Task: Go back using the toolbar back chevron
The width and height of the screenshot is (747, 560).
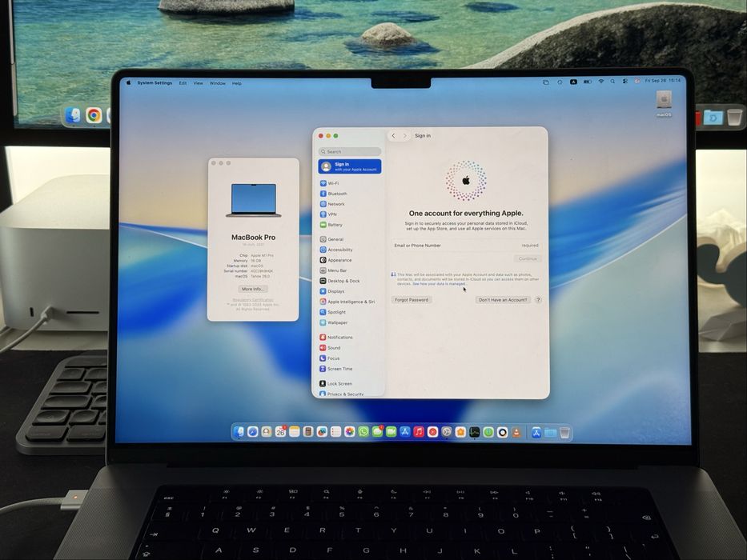Action: click(393, 136)
